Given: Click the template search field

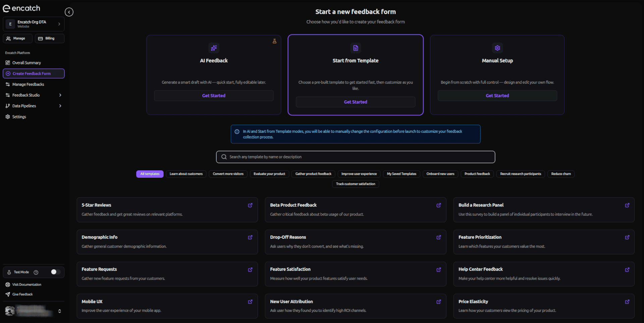Looking at the screenshot, I should (x=356, y=157).
